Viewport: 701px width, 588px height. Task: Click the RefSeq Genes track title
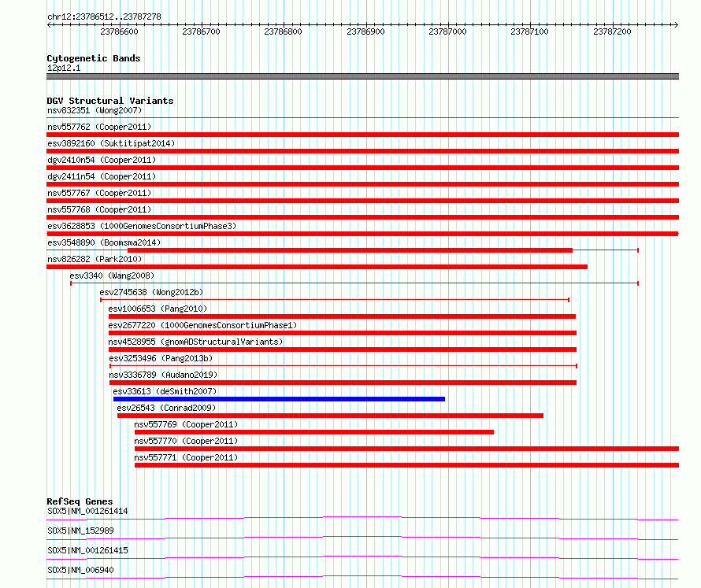(x=80, y=501)
